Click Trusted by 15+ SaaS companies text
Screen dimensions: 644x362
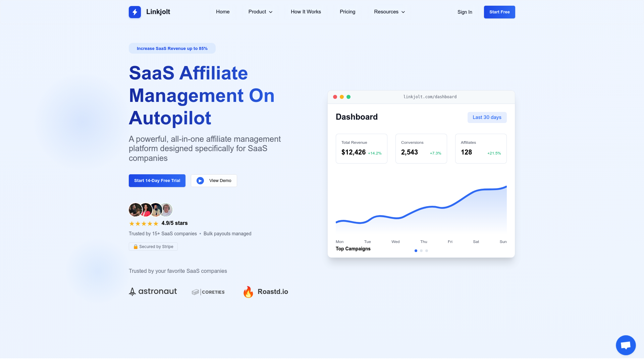163,234
